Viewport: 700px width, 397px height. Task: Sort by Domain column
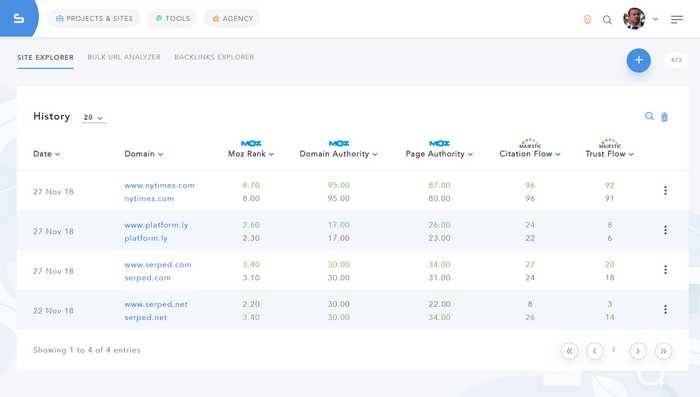coord(144,154)
